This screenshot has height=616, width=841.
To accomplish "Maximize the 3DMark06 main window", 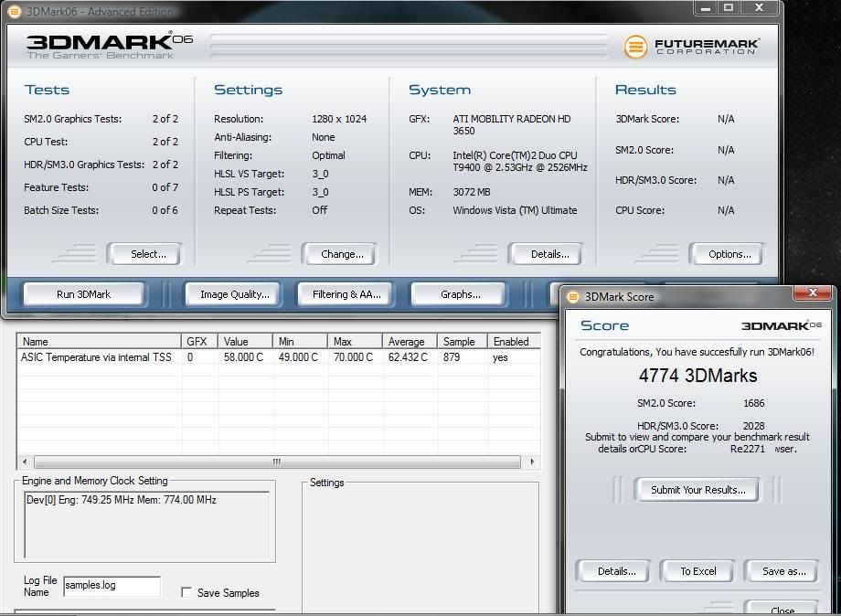I will 729,8.
